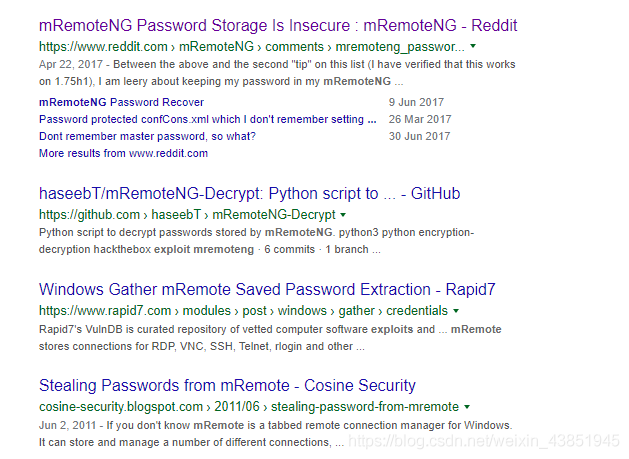Click the Reddit result snippet dated Apr 22, 2017
The height and width of the screenshot is (459, 629).
(270, 73)
